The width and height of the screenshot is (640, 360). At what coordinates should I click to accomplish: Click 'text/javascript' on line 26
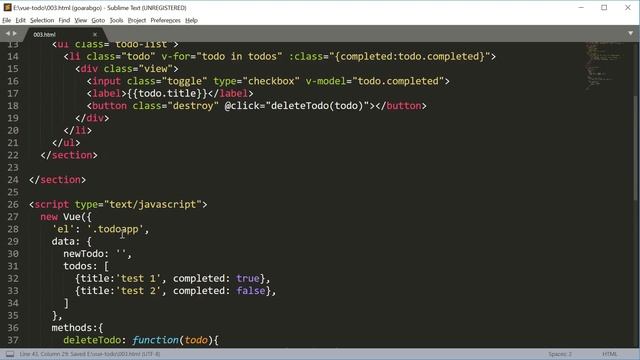click(153, 204)
